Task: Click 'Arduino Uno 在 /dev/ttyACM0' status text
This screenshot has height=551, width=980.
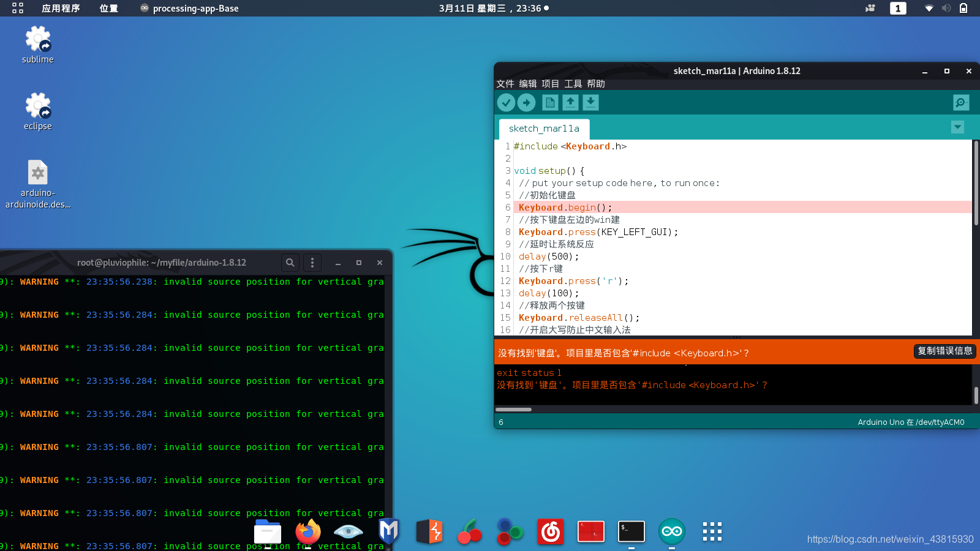Action: click(x=911, y=422)
